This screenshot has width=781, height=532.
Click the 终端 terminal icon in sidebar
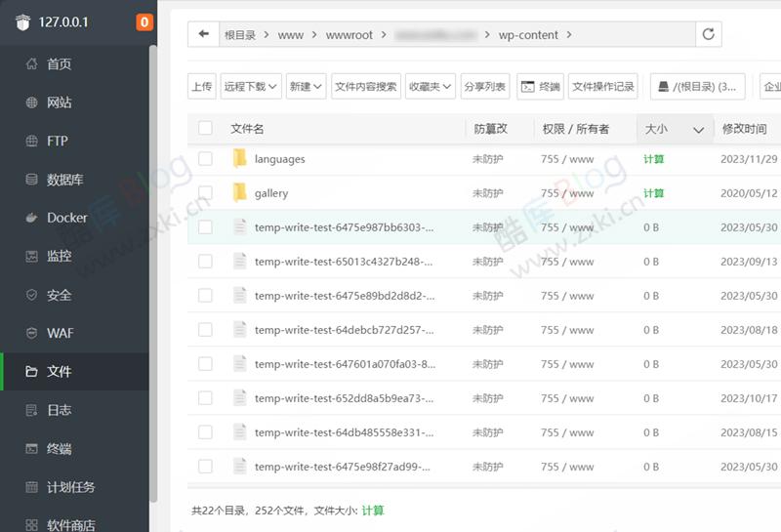point(31,448)
